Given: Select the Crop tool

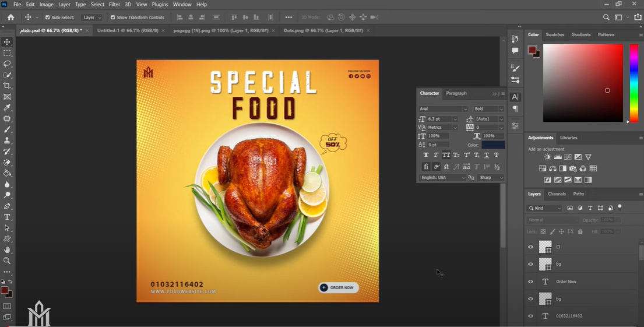Looking at the screenshot, I should tap(7, 86).
